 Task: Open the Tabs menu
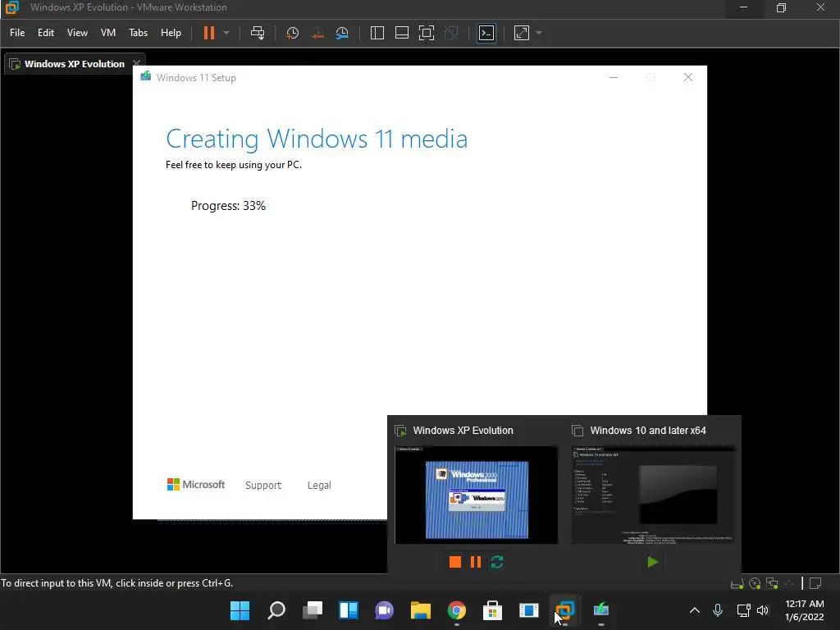(x=138, y=33)
